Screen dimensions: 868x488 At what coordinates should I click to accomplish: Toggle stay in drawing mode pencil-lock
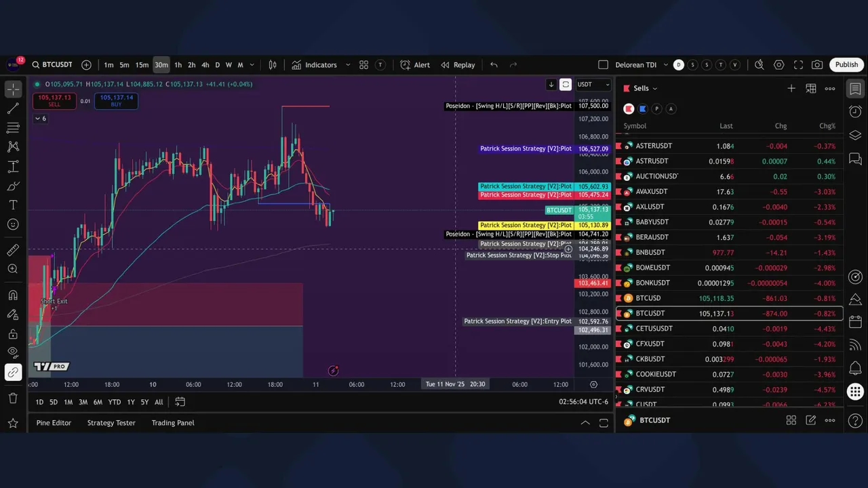pyautogui.click(x=13, y=314)
